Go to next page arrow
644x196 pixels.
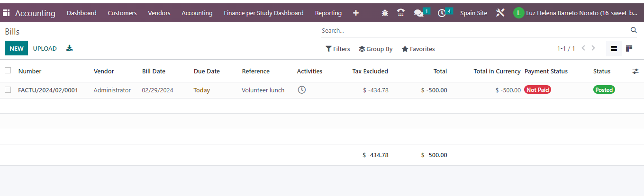tap(593, 48)
